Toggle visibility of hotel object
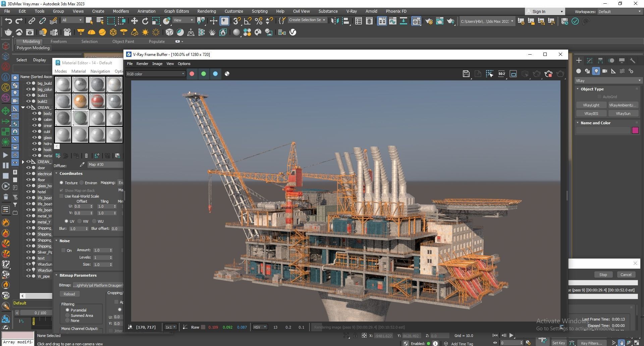Screen dimensions: 644x346 coord(29,192)
